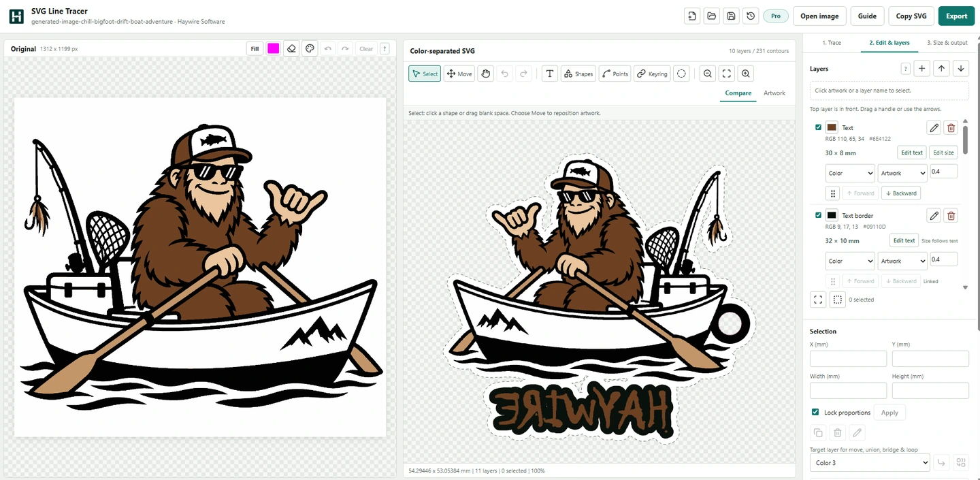Image resolution: width=980 pixels, height=480 pixels.
Task: Click the Open image button
Action: pyautogui.click(x=819, y=16)
